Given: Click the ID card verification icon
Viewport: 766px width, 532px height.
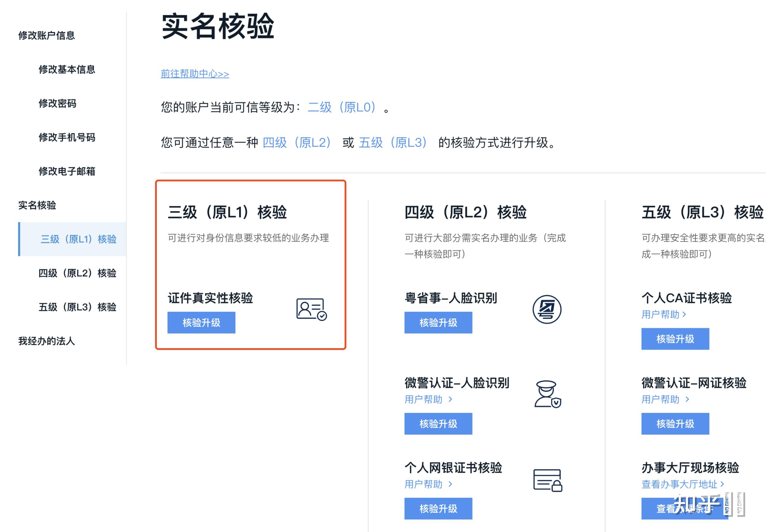Looking at the screenshot, I should pos(312,309).
